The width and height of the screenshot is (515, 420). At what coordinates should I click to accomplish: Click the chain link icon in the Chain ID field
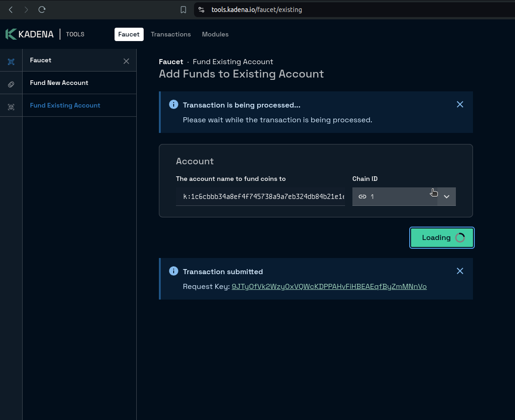362,197
